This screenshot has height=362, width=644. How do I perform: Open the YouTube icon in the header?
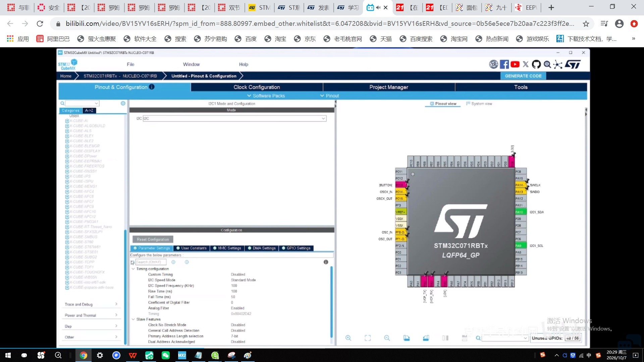(x=515, y=64)
